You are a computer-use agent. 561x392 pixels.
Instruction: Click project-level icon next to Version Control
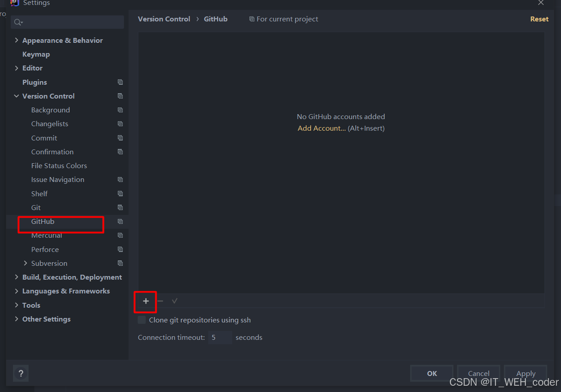[120, 96]
